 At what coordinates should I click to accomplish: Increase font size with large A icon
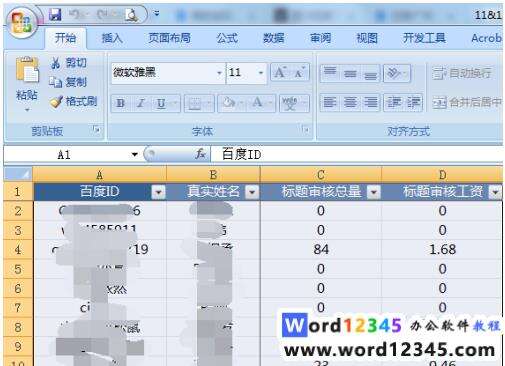pos(280,72)
